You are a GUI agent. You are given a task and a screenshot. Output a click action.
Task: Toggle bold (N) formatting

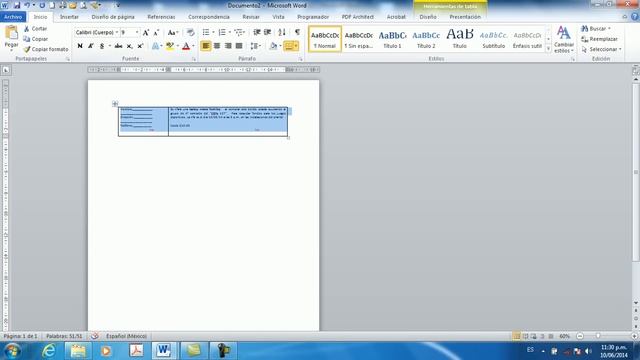[80, 46]
